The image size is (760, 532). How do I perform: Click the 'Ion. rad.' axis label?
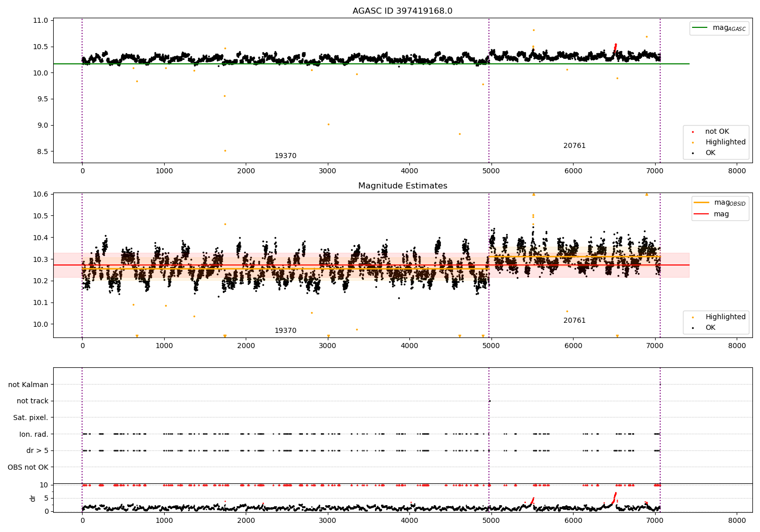point(34,434)
